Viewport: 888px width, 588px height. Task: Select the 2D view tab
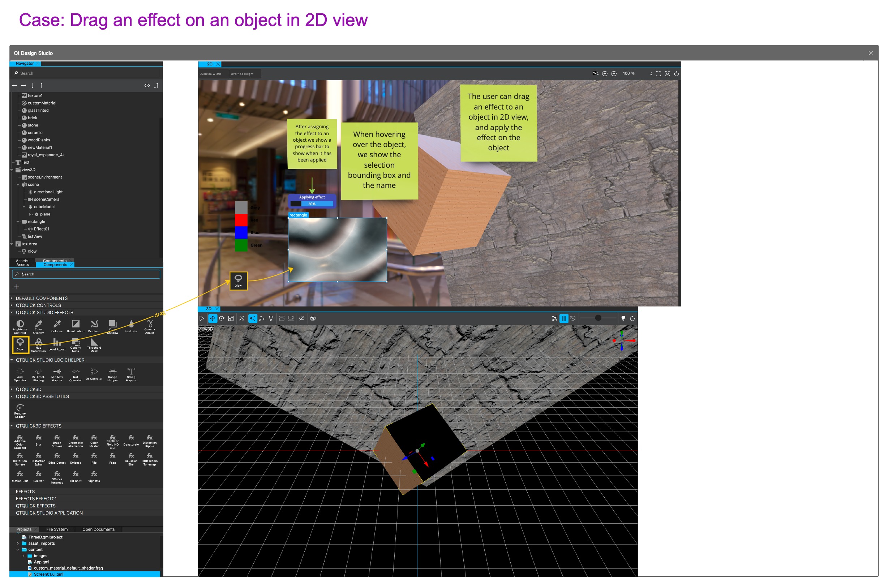click(210, 64)
